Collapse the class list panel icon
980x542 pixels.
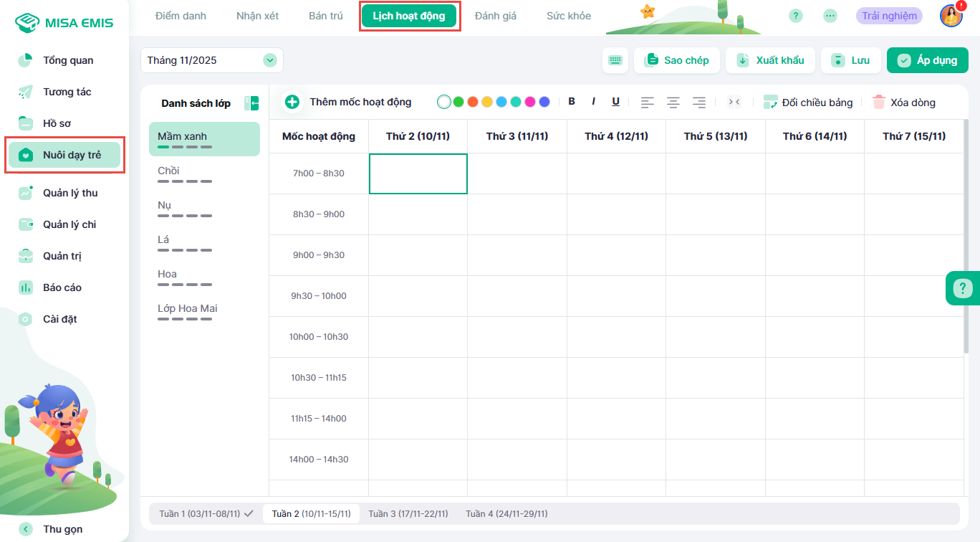[x=251, y=103]
